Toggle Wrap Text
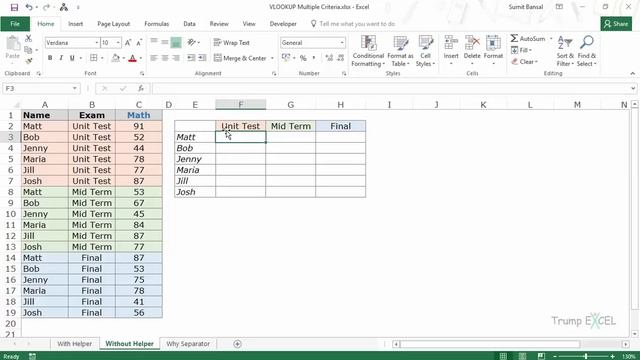The width and height of the screenshot is (640, 360). 231,42
